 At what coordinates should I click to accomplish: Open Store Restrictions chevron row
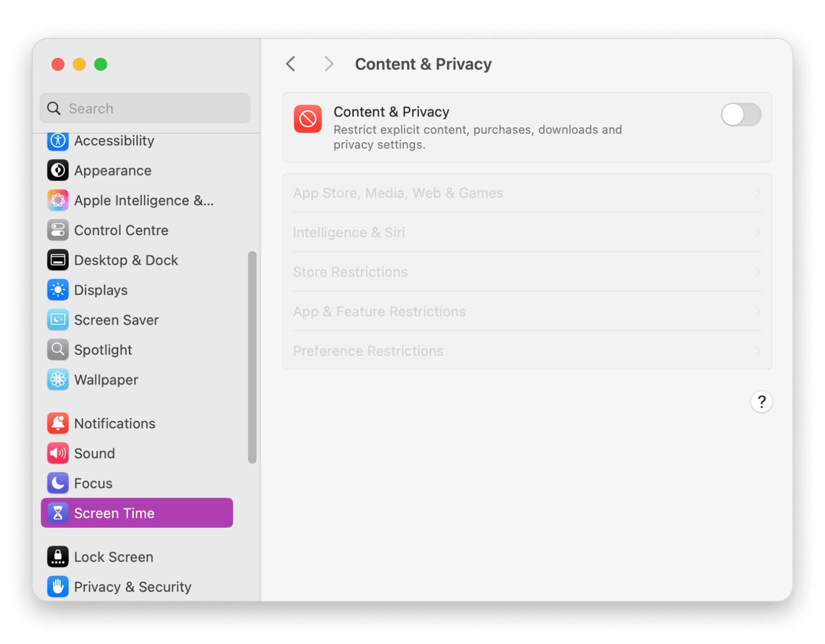[527, 272]
